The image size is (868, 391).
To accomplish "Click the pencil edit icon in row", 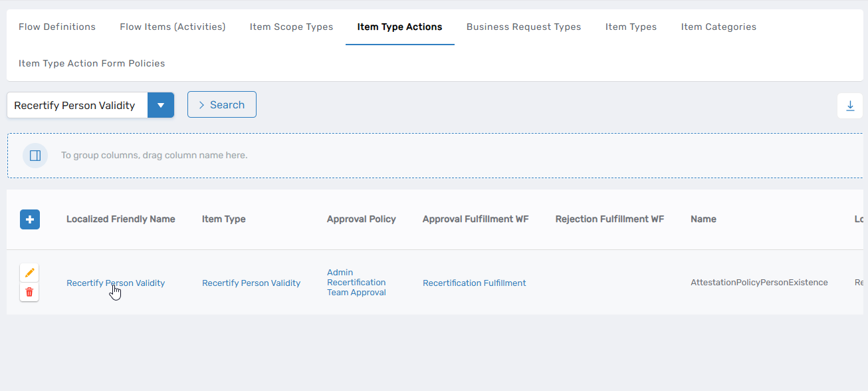I will coord(29,273).
